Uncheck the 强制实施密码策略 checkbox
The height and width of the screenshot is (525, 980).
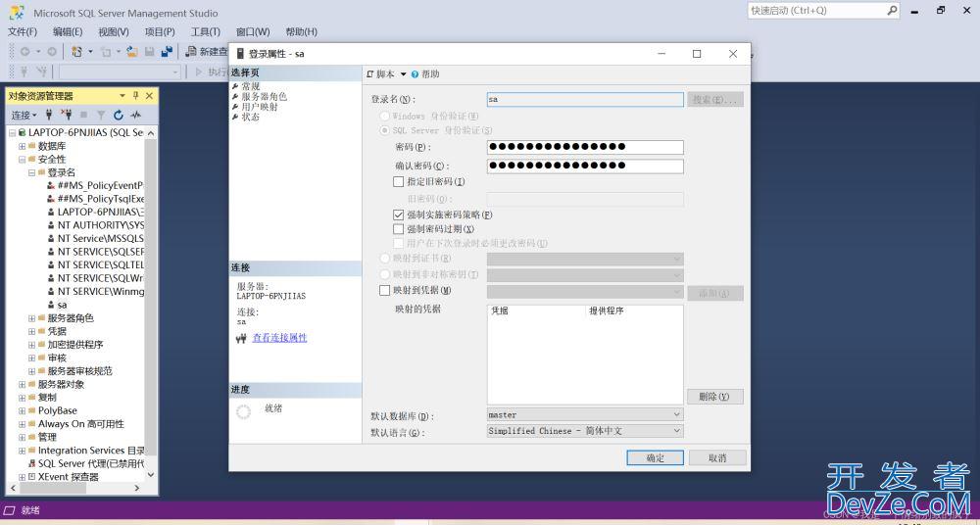click(398, 215)
